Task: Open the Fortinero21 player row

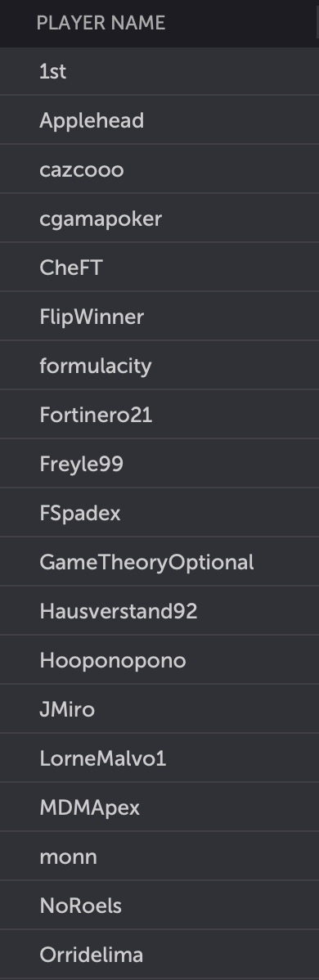Action: (x=159, y=415)
